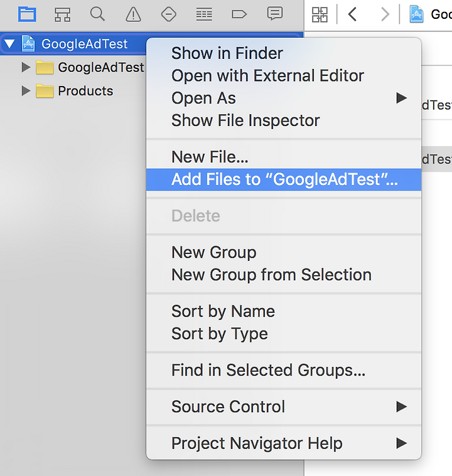The height and width of the screenshot is (476, 452).
Task: Show the Breakpoint navigator tag icon
Action: click(239, 14)
